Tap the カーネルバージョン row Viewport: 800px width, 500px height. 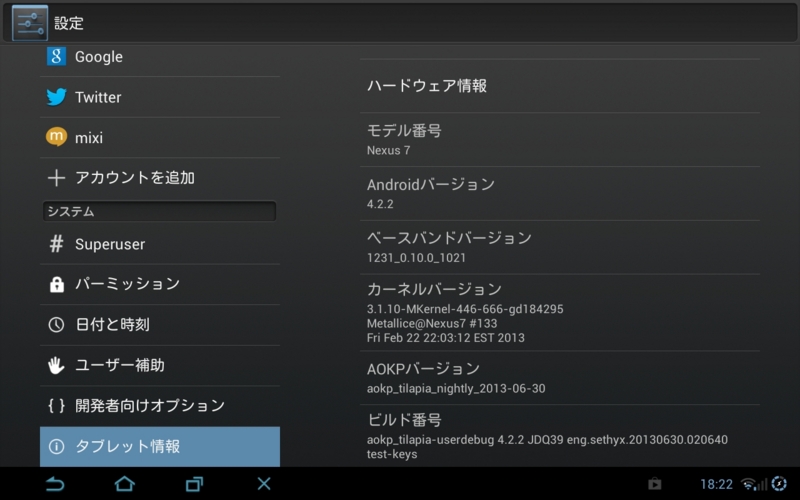pos(560,312)
